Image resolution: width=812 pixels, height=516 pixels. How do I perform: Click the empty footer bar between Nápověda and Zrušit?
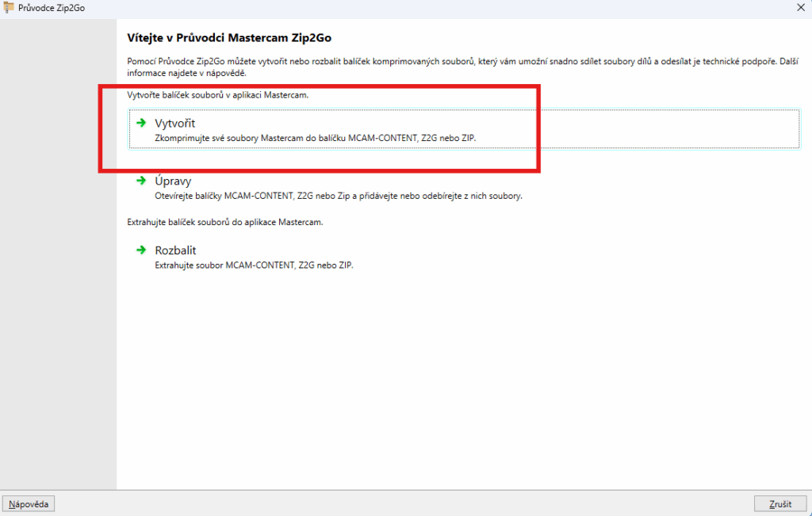point(396,504)
